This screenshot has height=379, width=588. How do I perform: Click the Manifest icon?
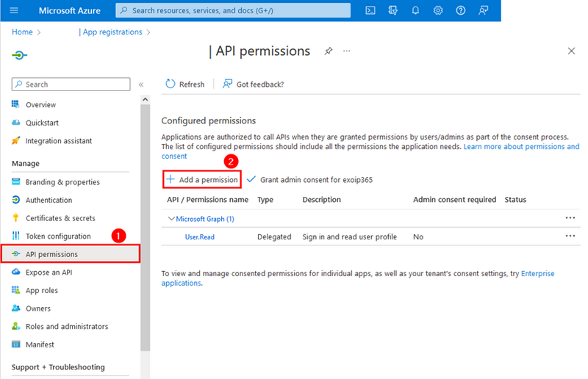tap(15, 344)
